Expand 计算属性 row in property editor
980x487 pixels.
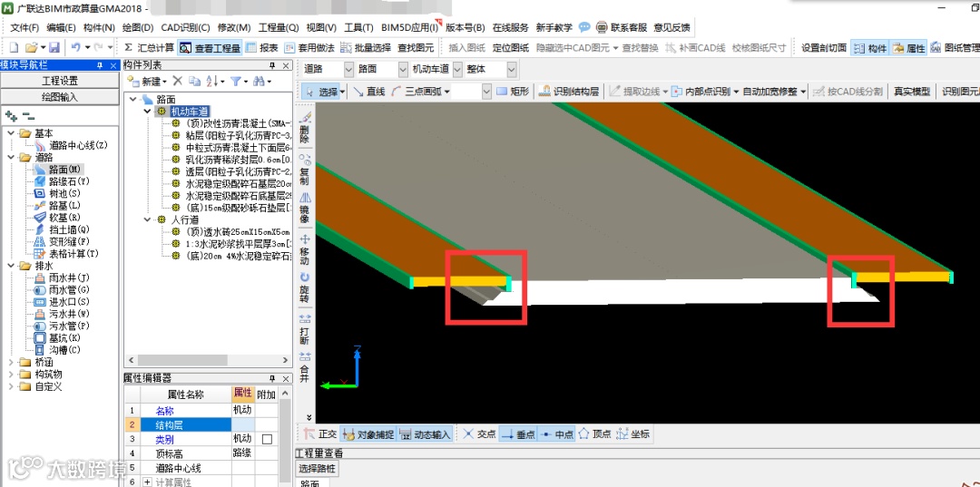148,482
